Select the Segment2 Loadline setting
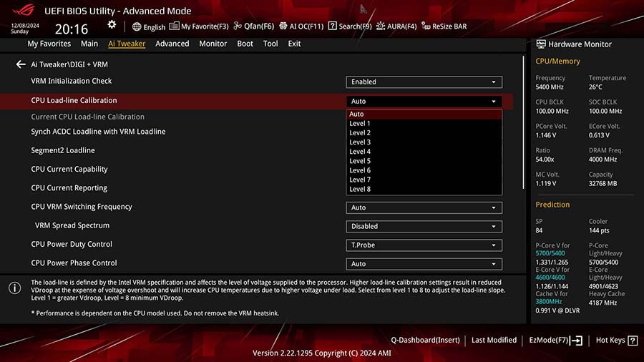This screenshot has height=362, width=644. (63, 151)
